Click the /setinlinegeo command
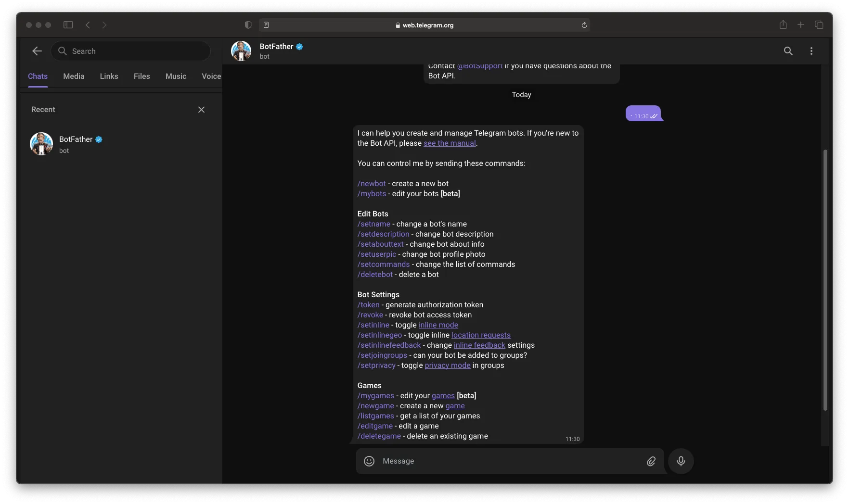The height and width of the screenshot is (504, 849). [380, 335]
